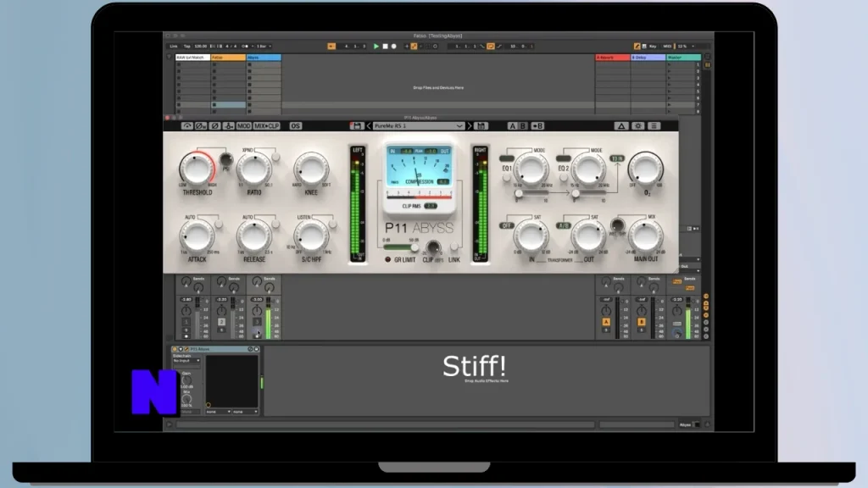The width and height of the screenshot is (868, 488).
Task: Toggle the MOD button in plugin toolbar
Action: 243,126
